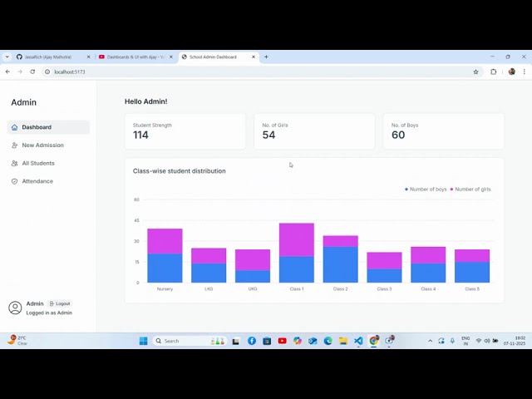Click the browser forward arrow
The height and width of the screenshot is (399, 532).
[20, 72]
